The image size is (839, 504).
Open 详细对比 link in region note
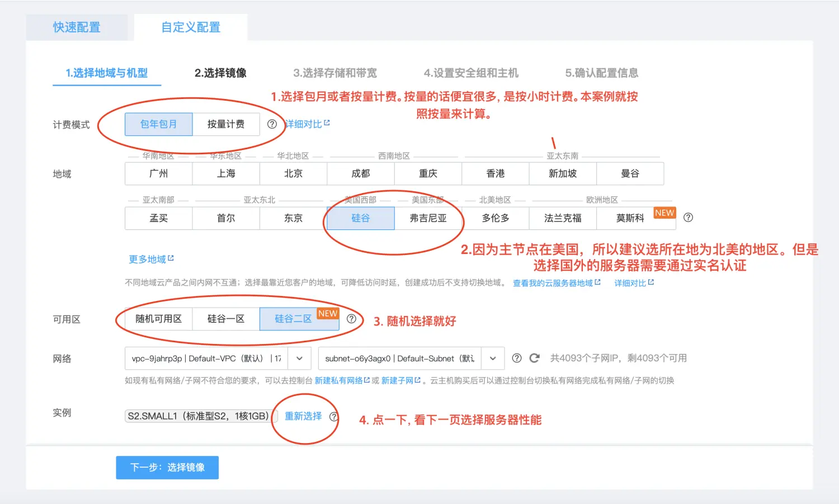click(x=634, y=283)
